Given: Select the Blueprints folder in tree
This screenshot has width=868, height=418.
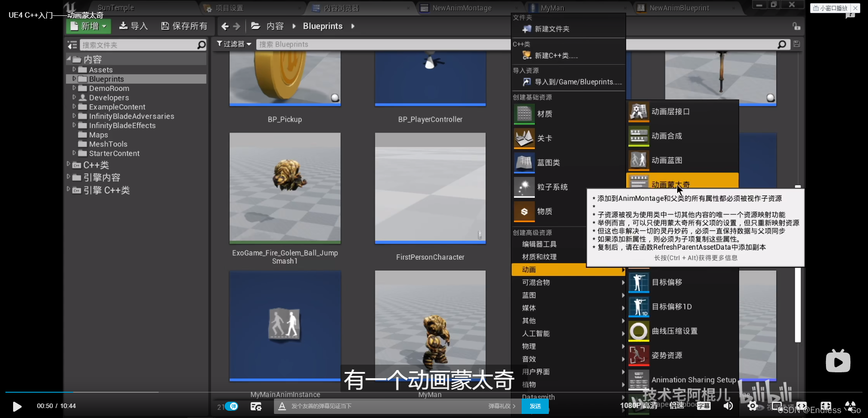Looking at the screenshot, I should (107, 79).
